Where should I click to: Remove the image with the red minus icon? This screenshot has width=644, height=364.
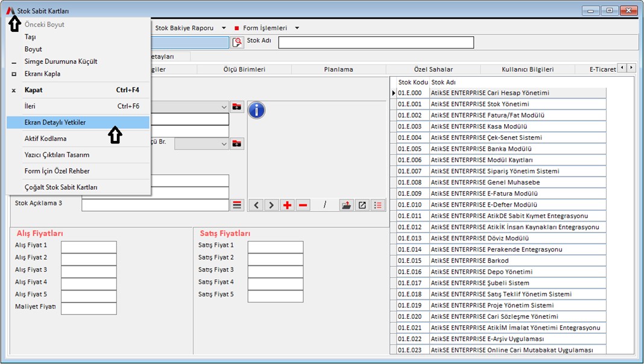(303, 205)
